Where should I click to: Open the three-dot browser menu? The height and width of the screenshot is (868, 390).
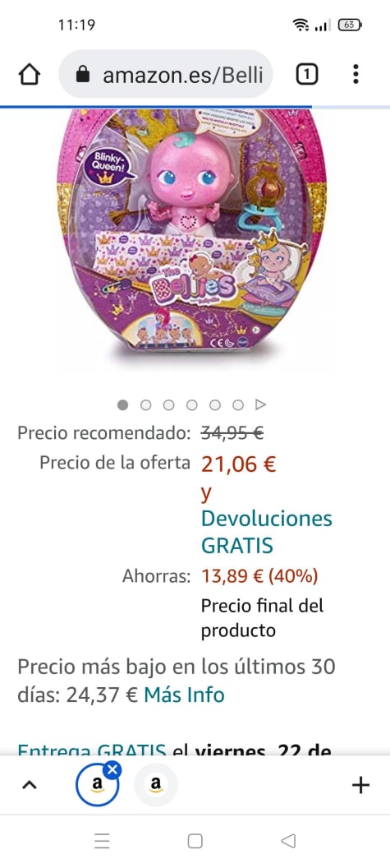tap(356, 74)
